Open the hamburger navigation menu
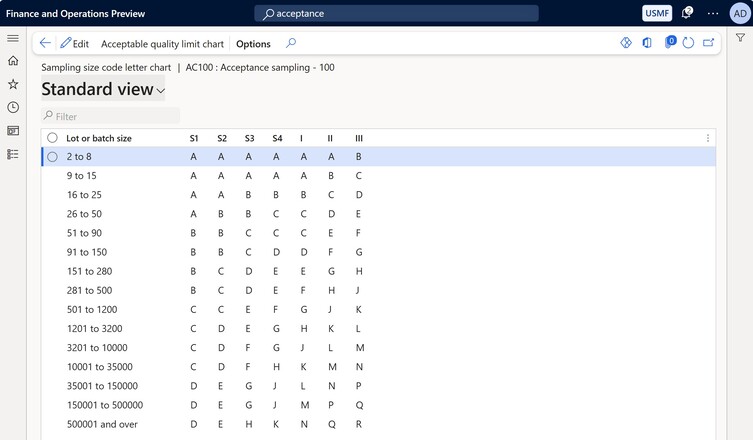The height and width of the screenshot is (440, 753). (x=13, y=38)
